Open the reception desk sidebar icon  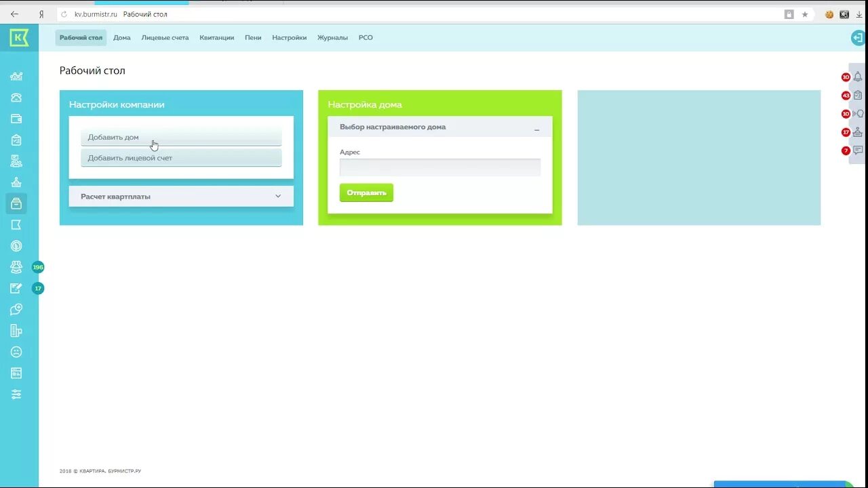click(x=16, y=182)
